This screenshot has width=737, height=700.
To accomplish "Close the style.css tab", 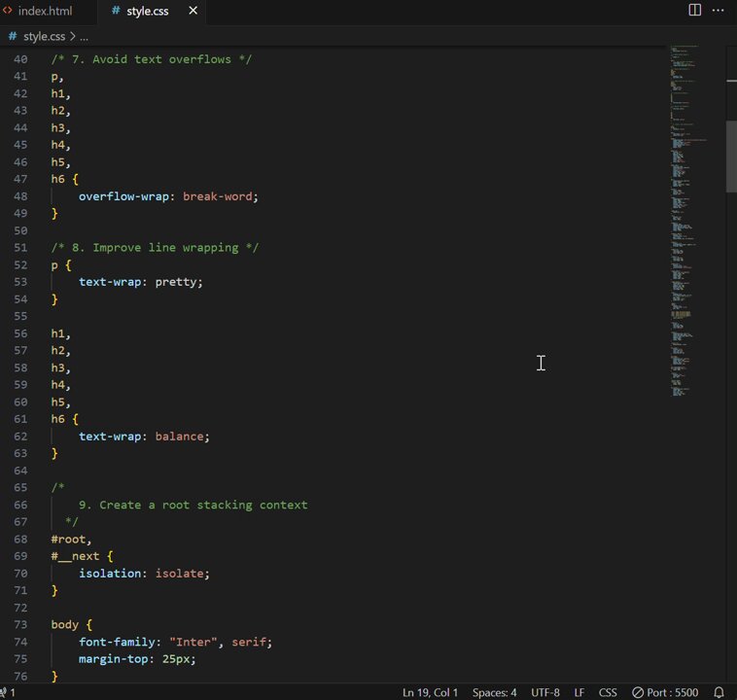I will [x=193, y=11].
